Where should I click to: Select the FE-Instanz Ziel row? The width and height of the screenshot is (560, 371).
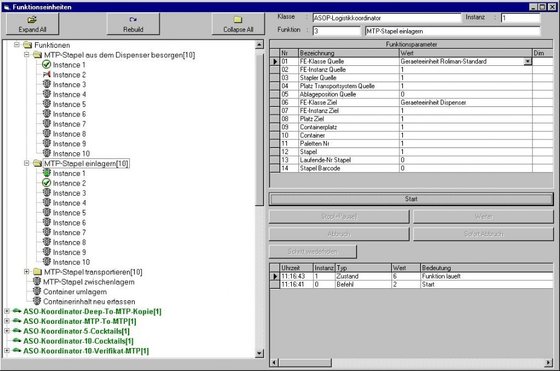tap(411, 111)
